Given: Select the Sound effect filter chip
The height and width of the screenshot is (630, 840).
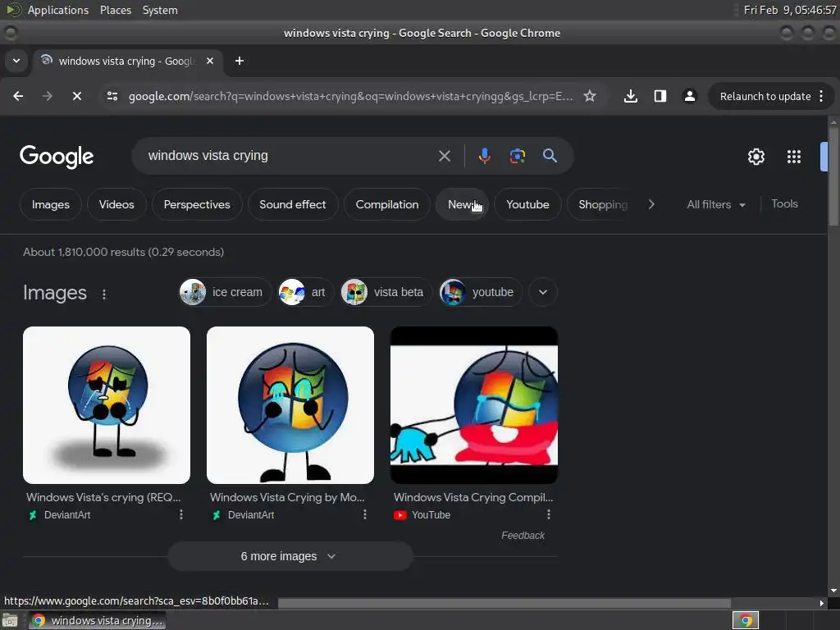Looking at the screenshot, I should coord(293,204).
